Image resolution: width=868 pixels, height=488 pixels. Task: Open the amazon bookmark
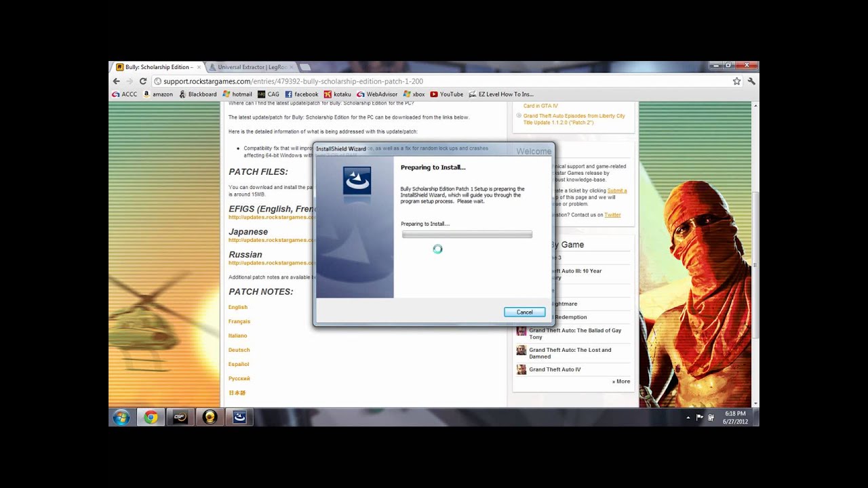[x=157, y=94]
